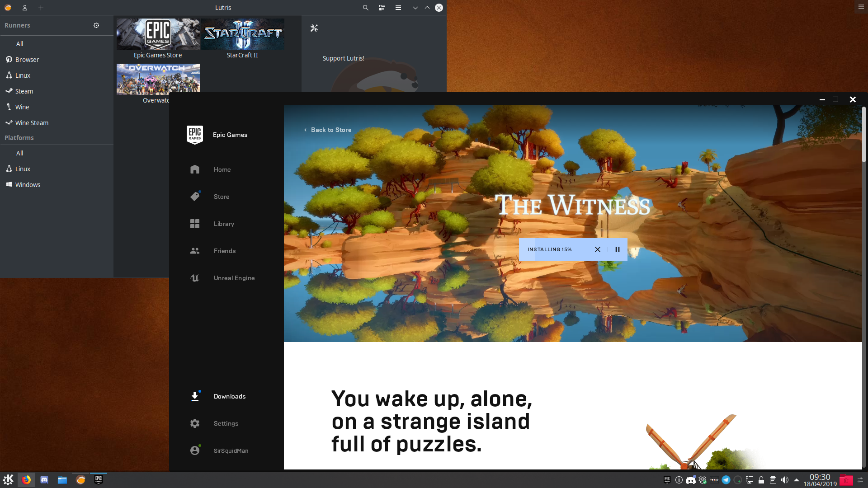Click the Lutris grid view toggle icon

point(381,8)
